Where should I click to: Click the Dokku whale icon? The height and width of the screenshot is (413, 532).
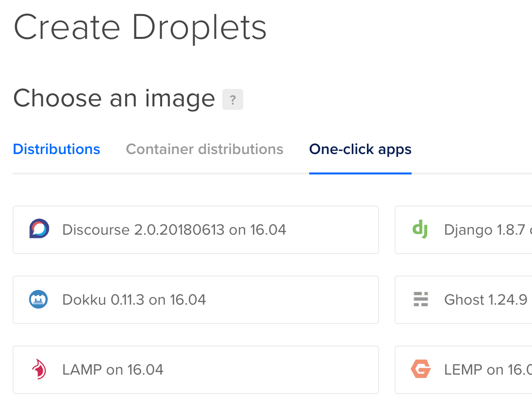click(38, 299)
